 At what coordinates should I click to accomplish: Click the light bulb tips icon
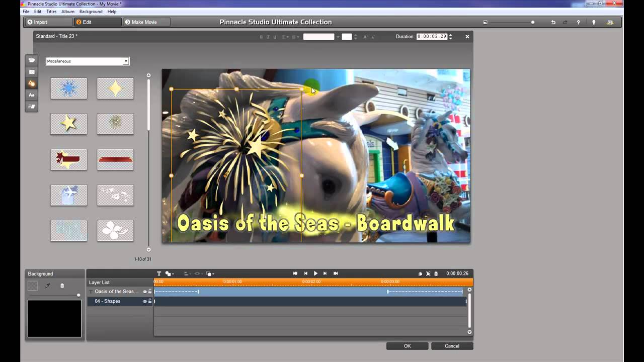tap(594, 22)
